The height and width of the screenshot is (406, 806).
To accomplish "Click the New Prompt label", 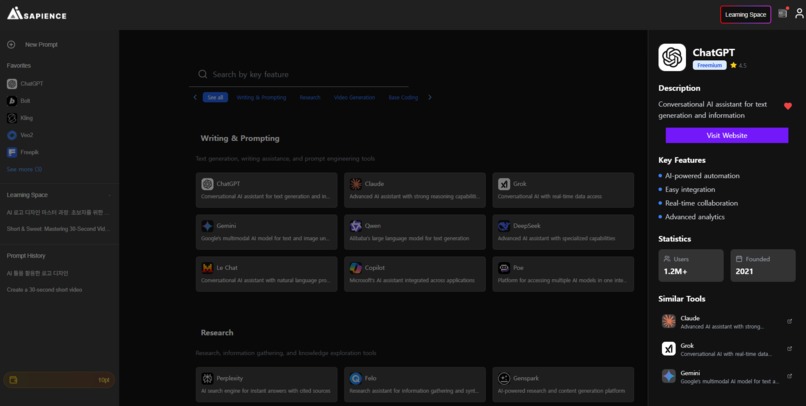I will click(41, 45).
